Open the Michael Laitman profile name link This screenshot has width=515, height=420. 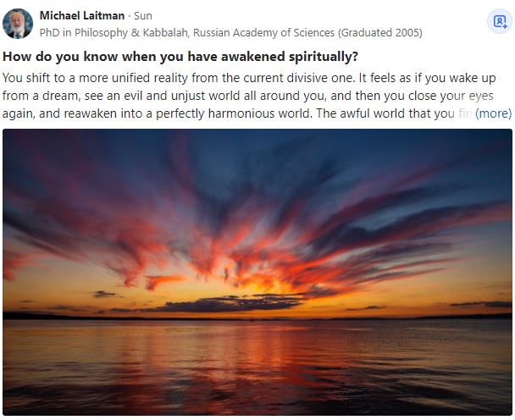point(82,16)
